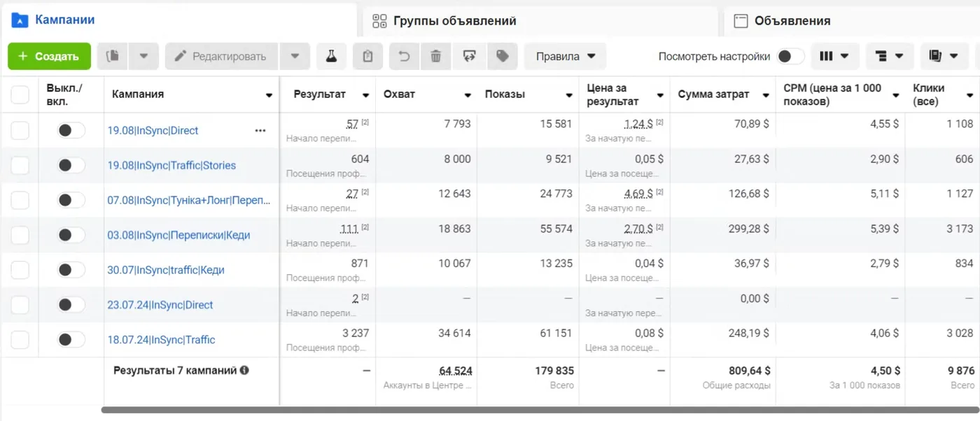Image resolution: width=980 pixels, height=421 pixels.
Task: Click the Редактировать button
Action: 222,57
